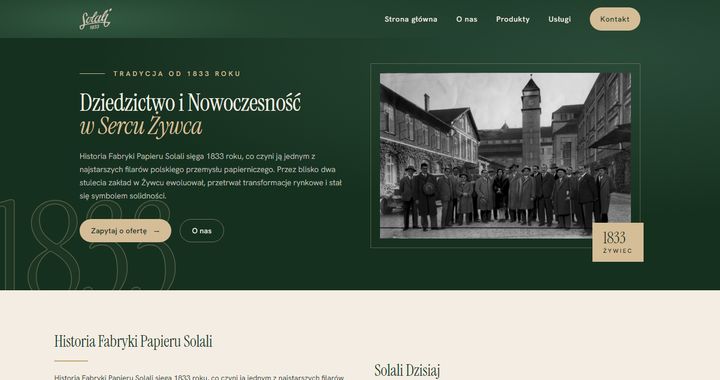Click the O nas outlined hero button

(x=202, y=231)
